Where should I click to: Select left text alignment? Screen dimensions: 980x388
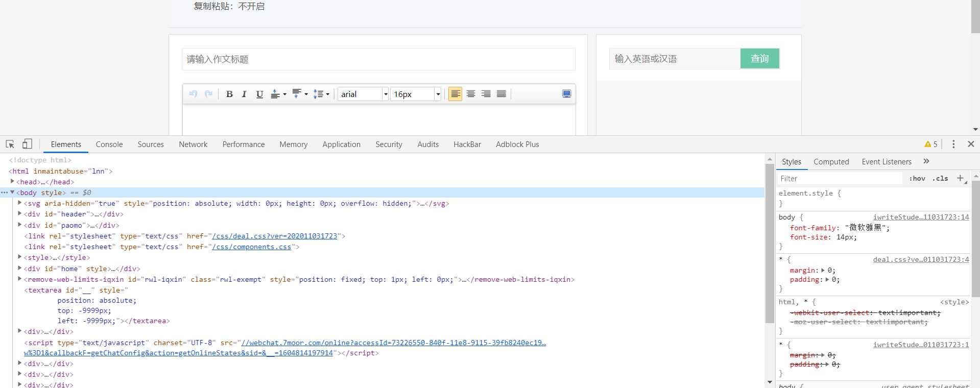point(456,94)
